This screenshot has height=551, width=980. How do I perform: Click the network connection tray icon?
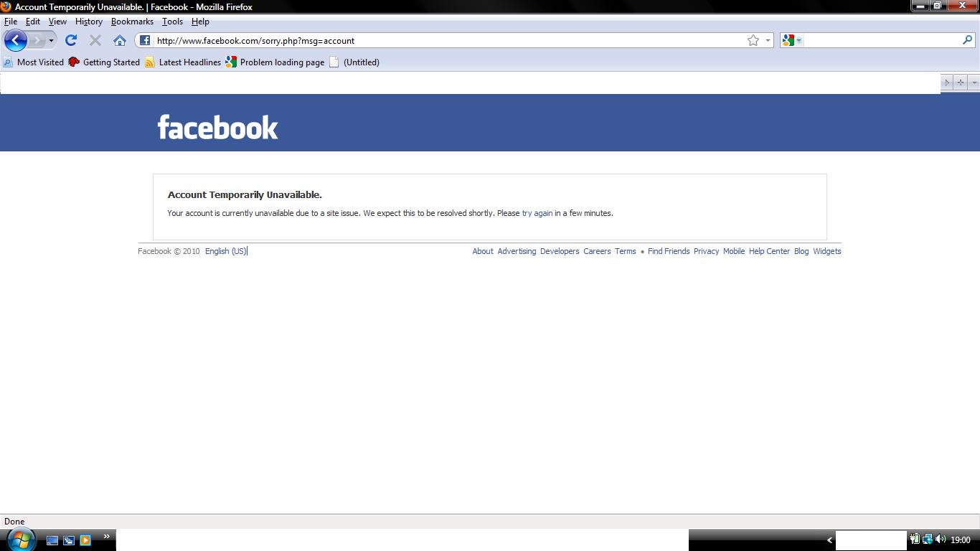pyautogui.click(x=928, y=540)
